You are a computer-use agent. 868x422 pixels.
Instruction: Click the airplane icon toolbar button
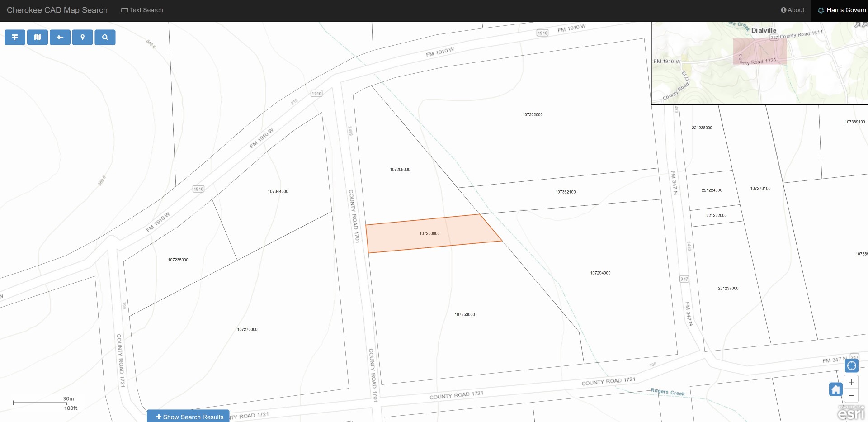coord(60,37)
